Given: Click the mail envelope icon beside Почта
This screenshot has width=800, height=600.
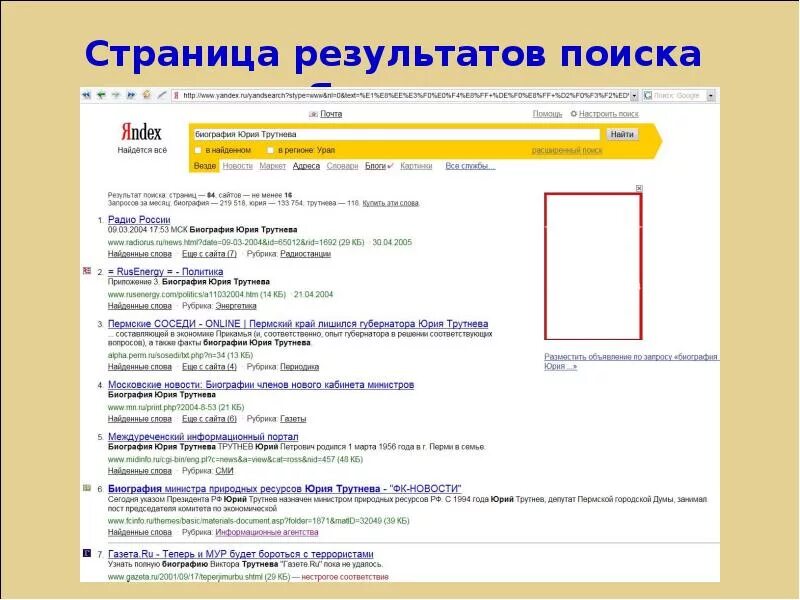Looking at the screenshot, I should (313, 114).
